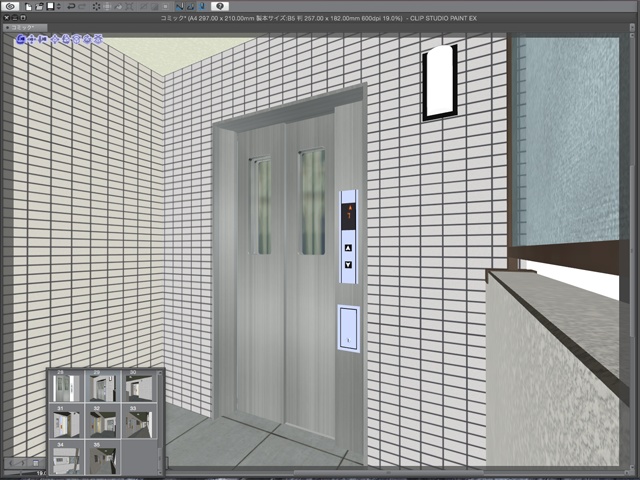Select the Pan Camera manipulator icon
This screenshot has height=480, width=640.
coord(31,39)
